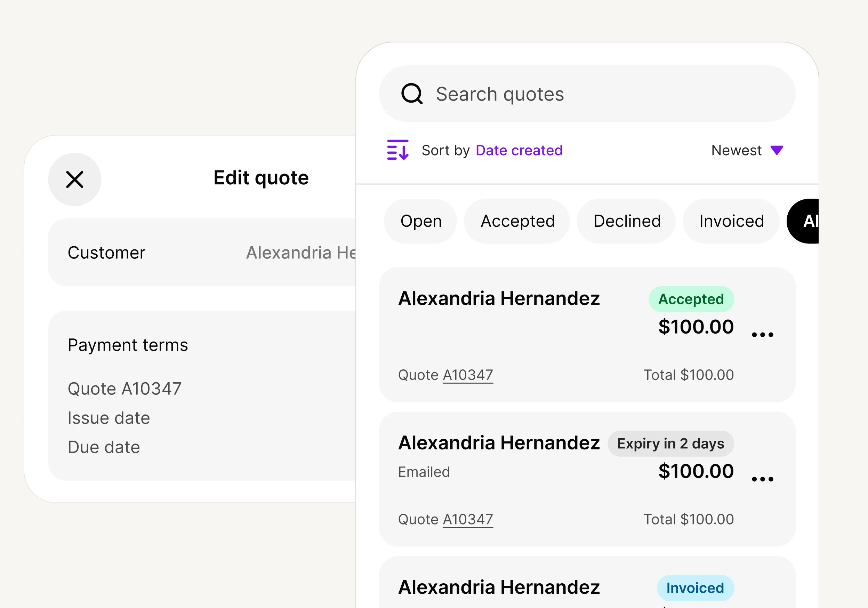Click the Expiry in 2 days badge
The image size is (868, 608).
pos(670,443)
